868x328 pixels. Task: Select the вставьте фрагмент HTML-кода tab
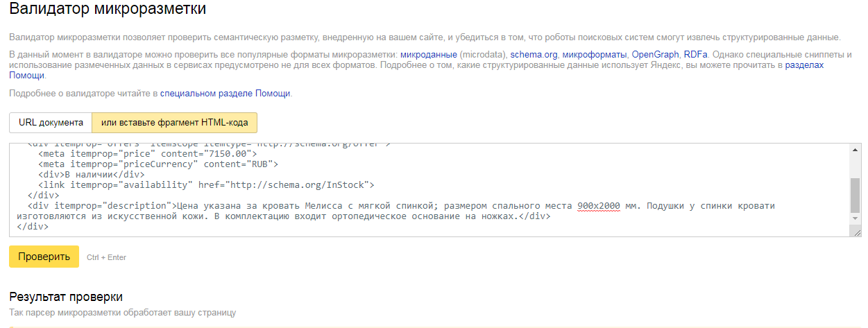[x=174, y=123]
